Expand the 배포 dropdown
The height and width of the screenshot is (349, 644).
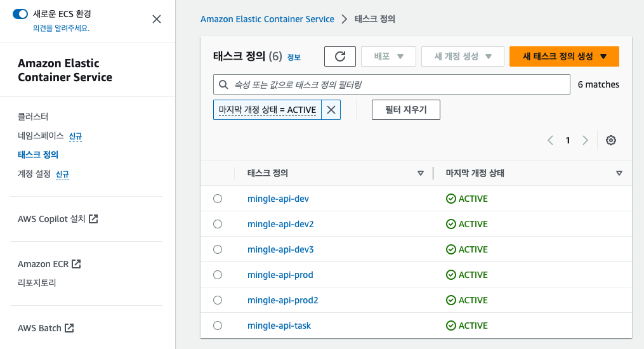388,56
